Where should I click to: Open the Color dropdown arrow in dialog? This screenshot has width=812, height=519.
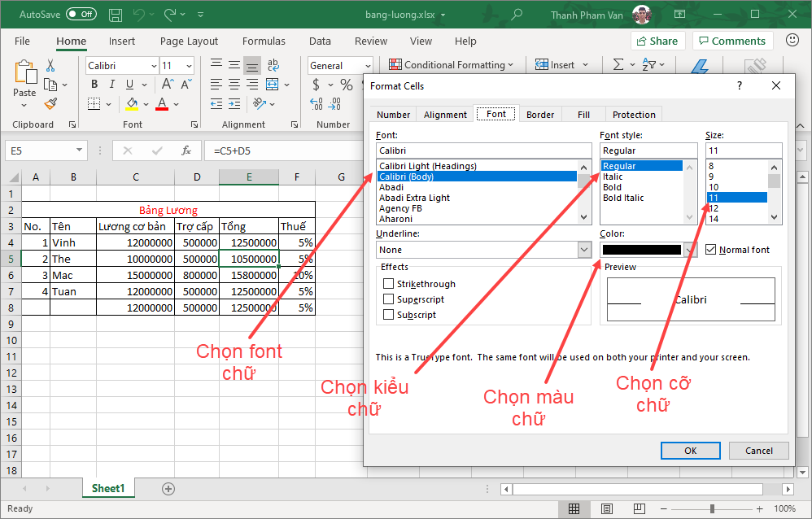point(690,250)
